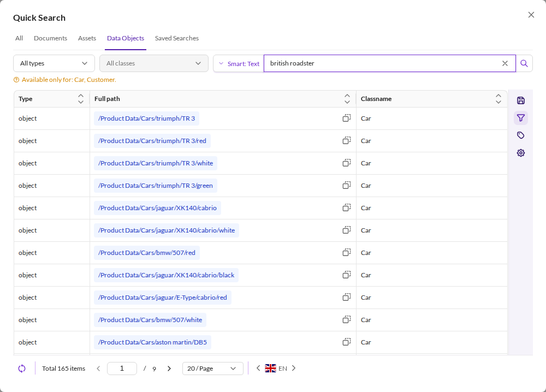Image resolution: width=546 pixels, height=392 pixels.
Task: Toggle the filter funnel icon
Action: pyautogui.click(x=520, y=118)
